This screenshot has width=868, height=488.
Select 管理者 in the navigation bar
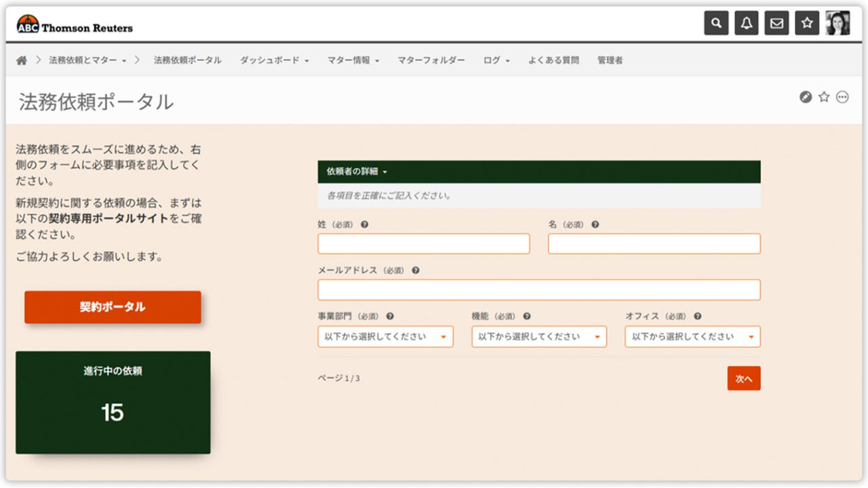[609, 60]
